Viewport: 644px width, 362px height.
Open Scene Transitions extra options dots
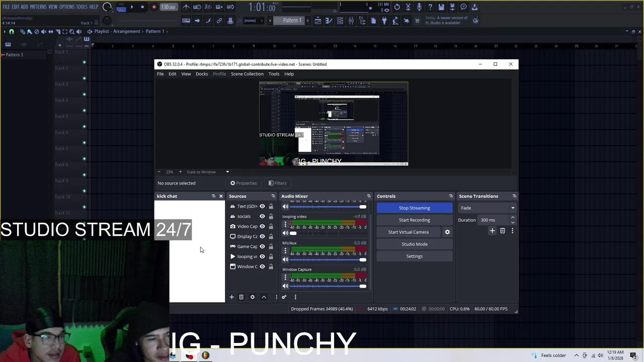[x=512, y=231]
